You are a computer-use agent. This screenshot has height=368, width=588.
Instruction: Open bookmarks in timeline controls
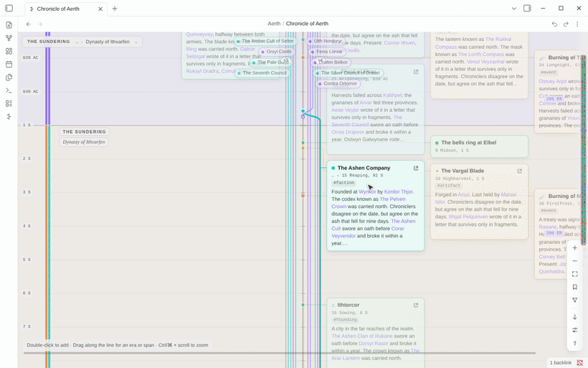tap(575, 287)
